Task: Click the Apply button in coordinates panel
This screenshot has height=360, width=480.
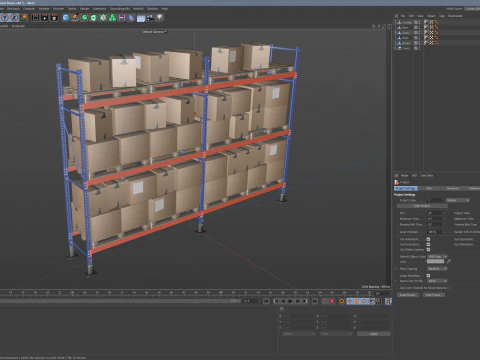Action: [374, 334]
